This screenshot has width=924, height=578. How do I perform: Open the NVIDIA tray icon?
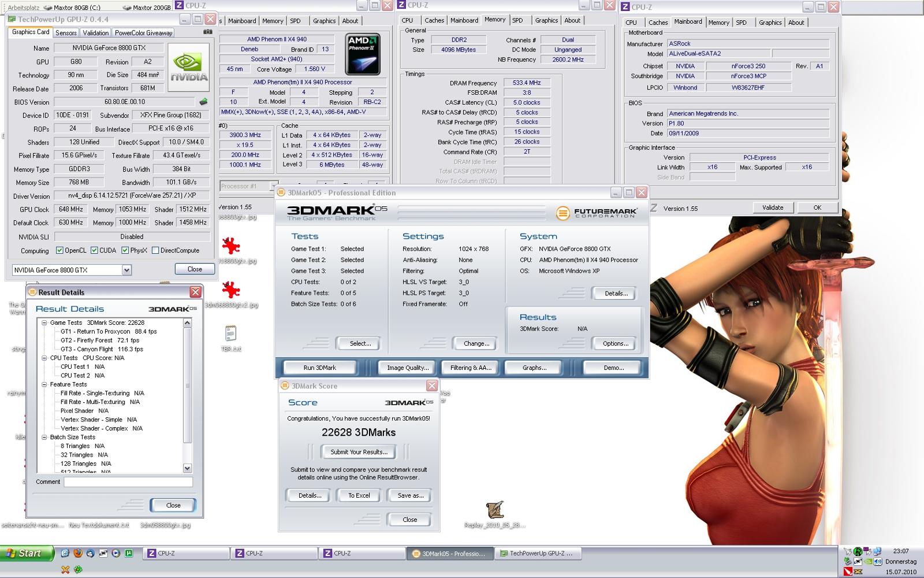coord(868,561)
